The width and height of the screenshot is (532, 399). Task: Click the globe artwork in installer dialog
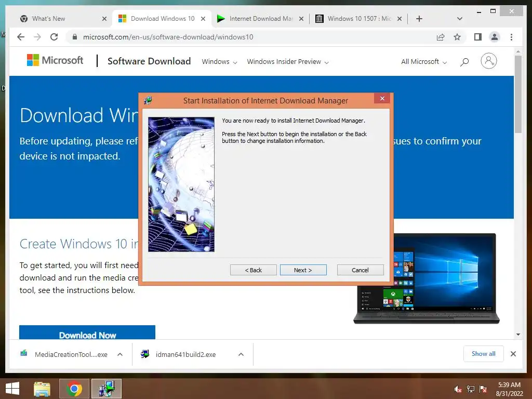(181, 184)
